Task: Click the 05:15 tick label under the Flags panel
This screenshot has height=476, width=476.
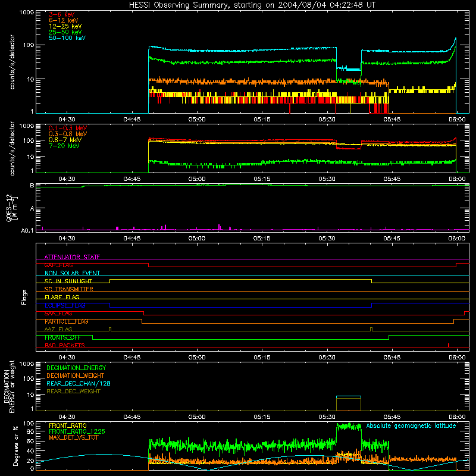Action: tap(262, 358)
